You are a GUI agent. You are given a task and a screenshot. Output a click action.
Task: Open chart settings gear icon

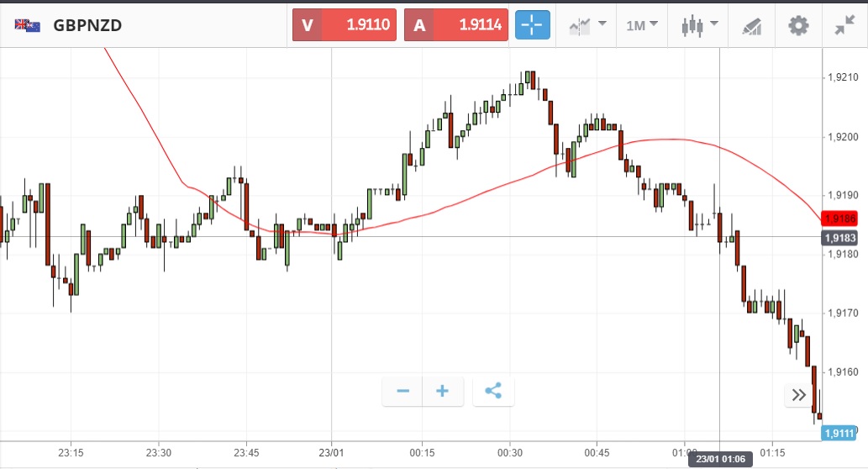click(797, 25)
